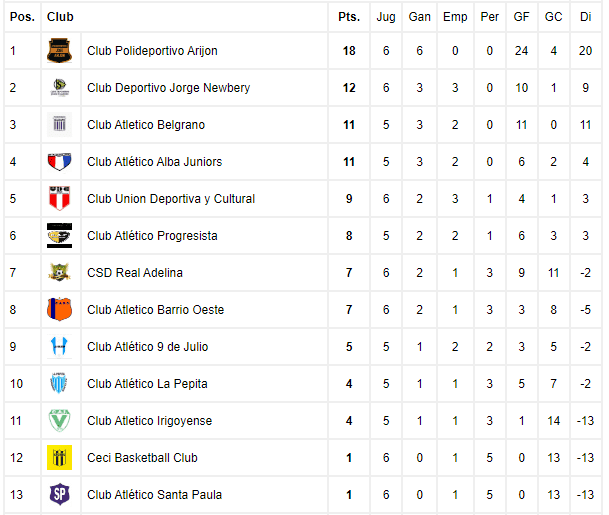609x515 pixels.
Task: Select the Club column header
Action: (x=60, y=17)
